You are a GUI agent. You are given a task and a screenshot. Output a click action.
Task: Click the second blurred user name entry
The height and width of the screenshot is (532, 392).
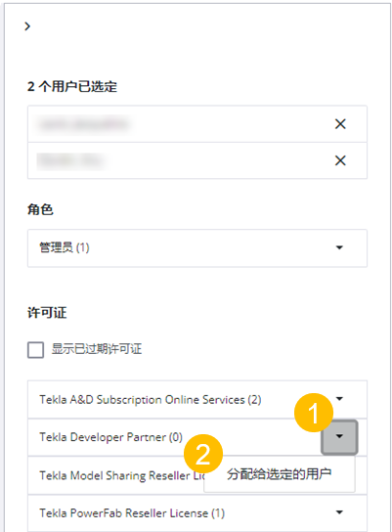70,160
